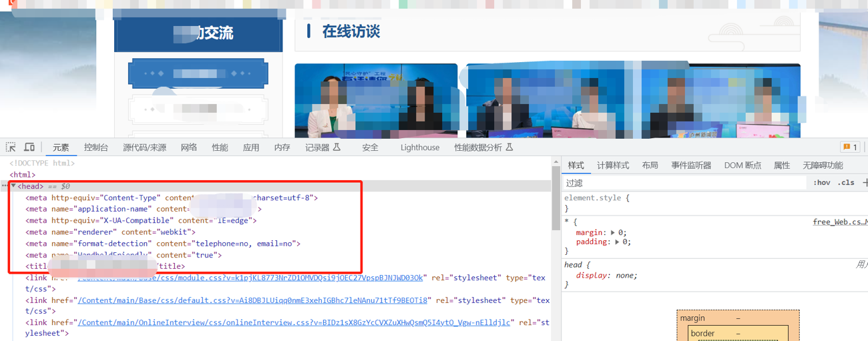Collapse the head element node
This screenshot has height=341, width=868.
(x=13, y=186)
